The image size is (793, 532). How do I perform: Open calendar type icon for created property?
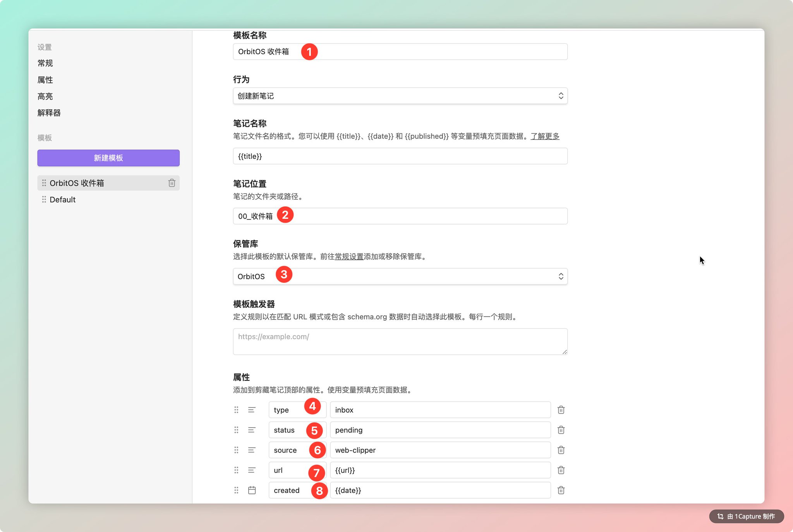[252, 490]
